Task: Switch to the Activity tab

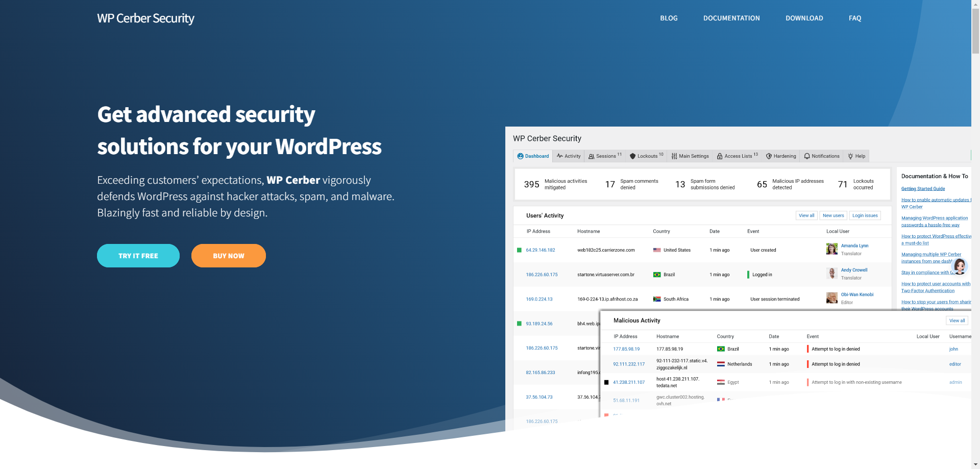Action: (x=569, y=156)
